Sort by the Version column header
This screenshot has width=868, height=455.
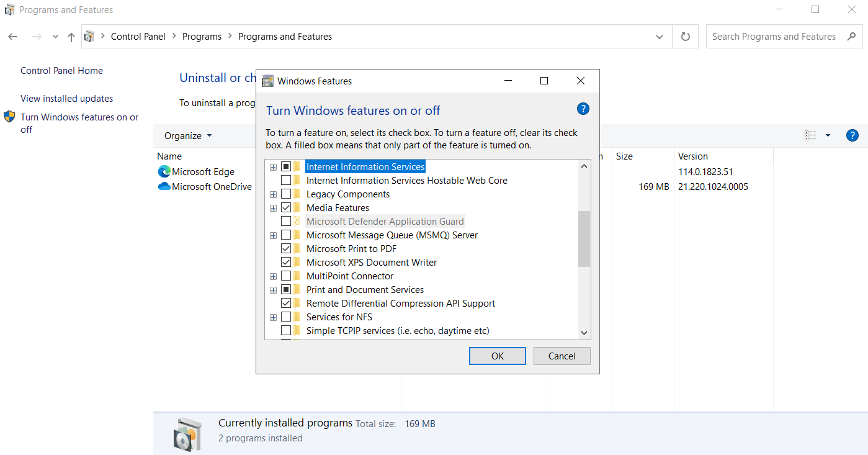tap(693, 156)
